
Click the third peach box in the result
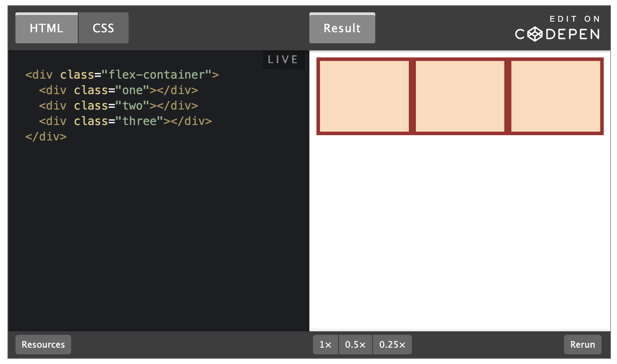[555, 96]
